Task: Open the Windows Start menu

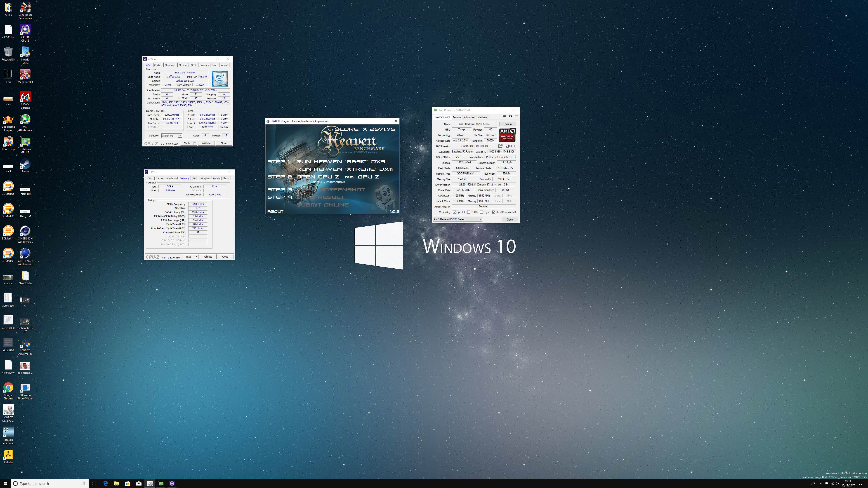Action: point(5,483)
